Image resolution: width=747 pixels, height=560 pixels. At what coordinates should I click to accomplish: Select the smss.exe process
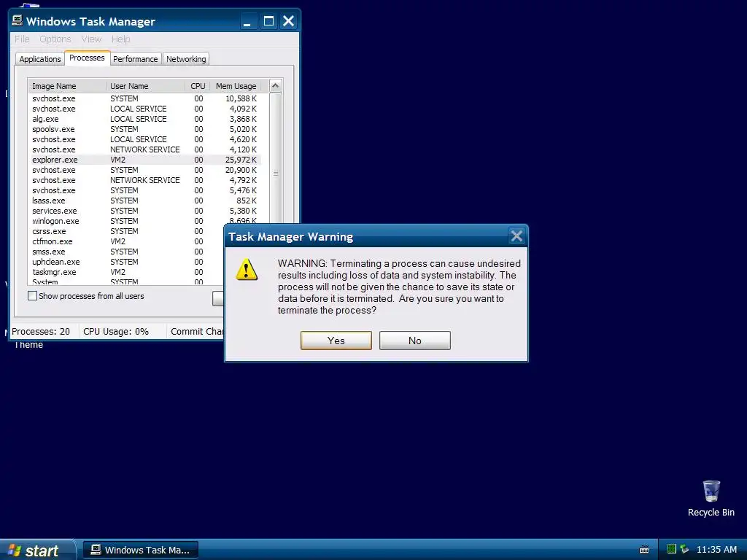pos(127,252)
